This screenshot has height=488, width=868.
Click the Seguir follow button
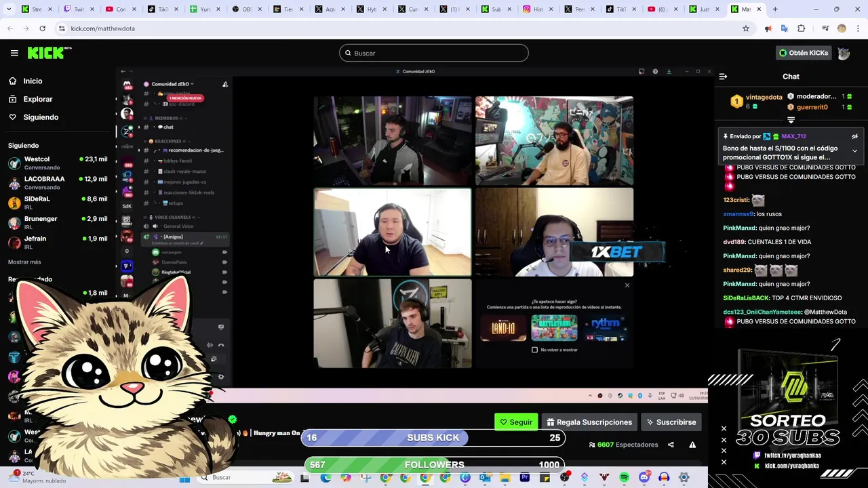click(516, 422)
